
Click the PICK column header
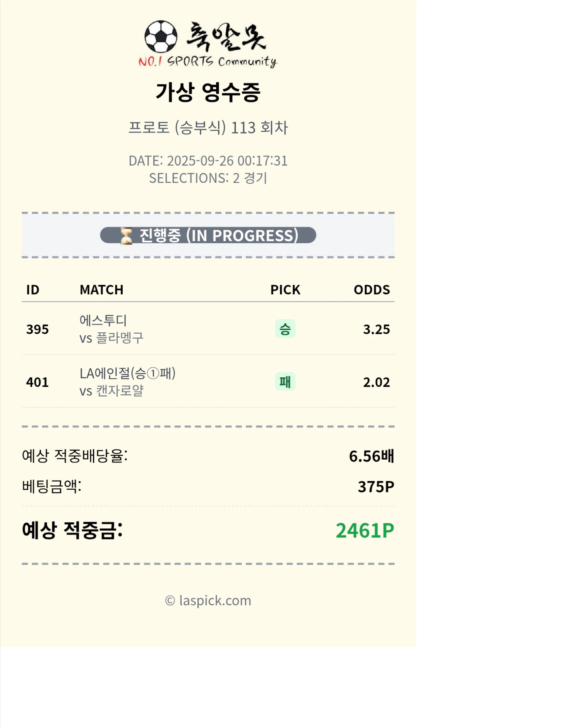click(x=285, y=290)
